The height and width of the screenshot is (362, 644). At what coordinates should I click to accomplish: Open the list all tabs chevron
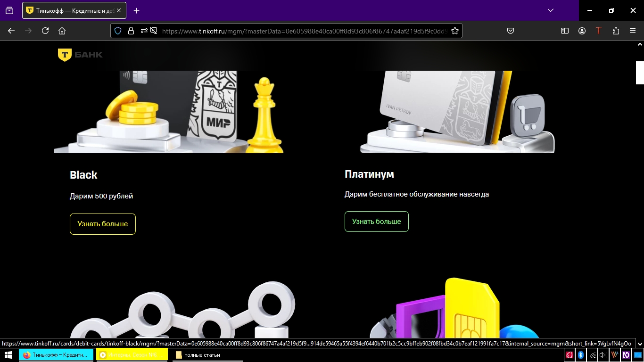[550, 10]
